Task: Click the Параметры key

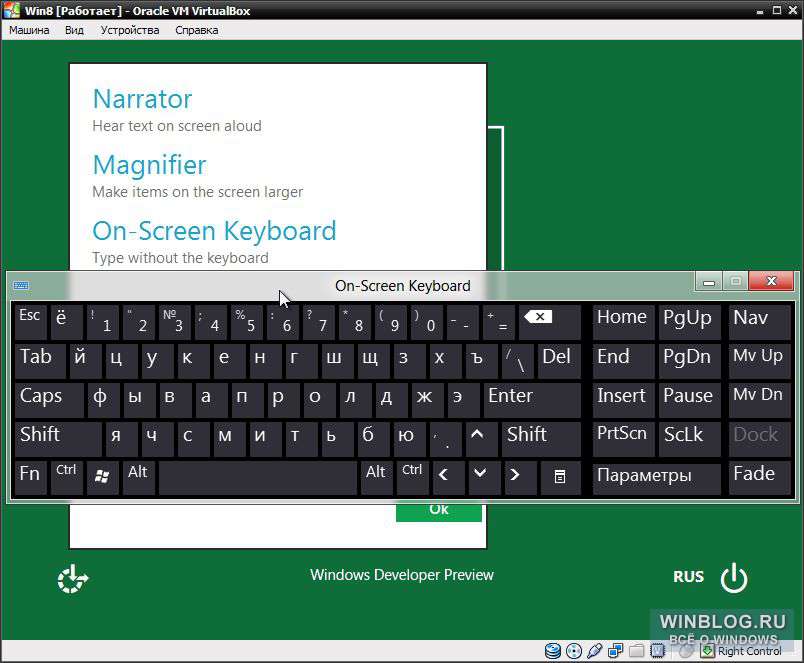Action: 657,477
